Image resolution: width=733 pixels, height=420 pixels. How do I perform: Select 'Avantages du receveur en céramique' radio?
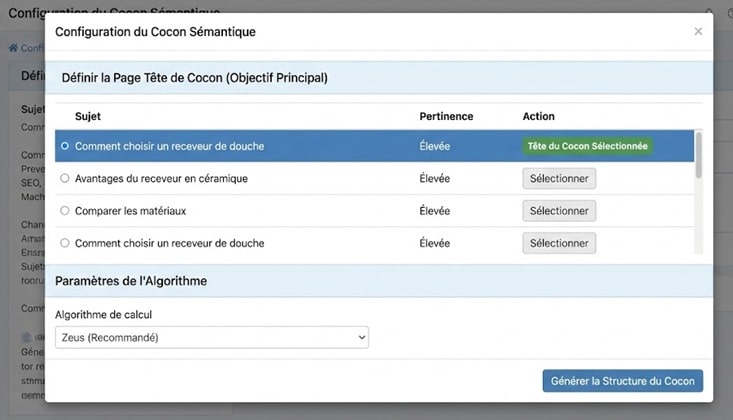pos(65,179)
